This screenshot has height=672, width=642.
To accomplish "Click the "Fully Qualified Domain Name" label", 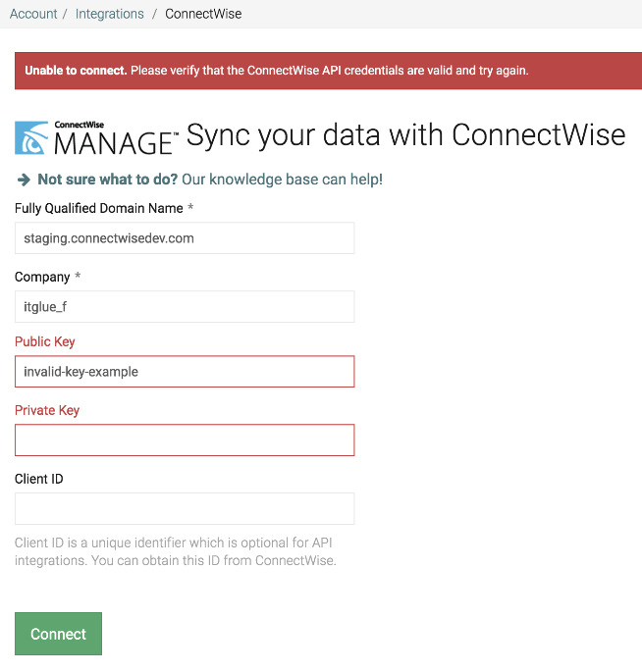I will coord(98,208).
